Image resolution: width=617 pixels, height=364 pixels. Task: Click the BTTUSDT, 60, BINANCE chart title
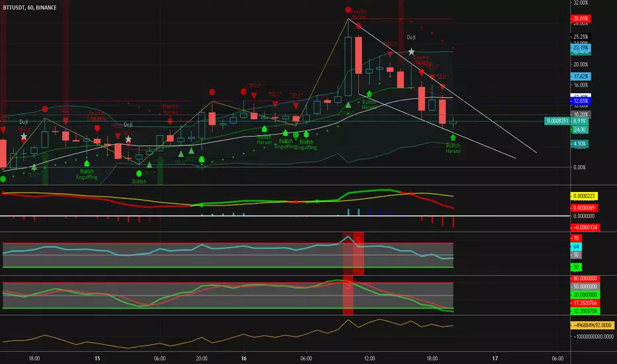[30, 7]
